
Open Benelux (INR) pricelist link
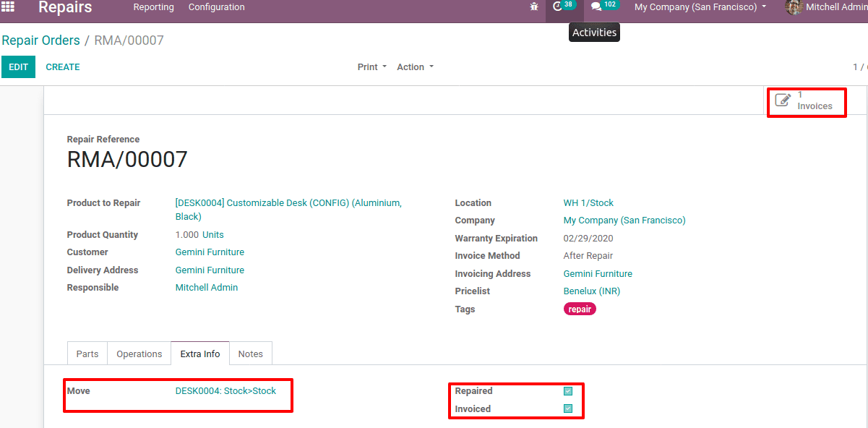(592, 291)
